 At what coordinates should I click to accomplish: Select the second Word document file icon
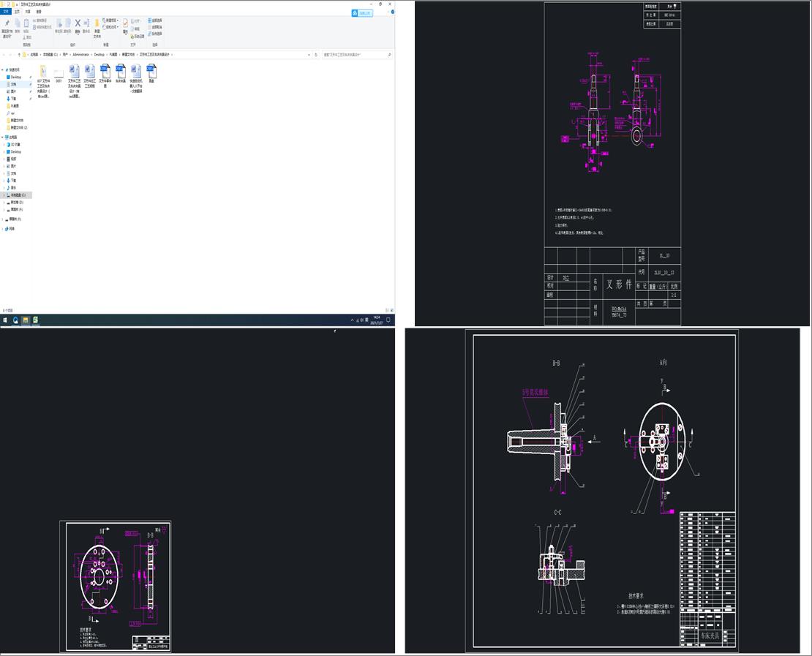(x=89, y=72)
